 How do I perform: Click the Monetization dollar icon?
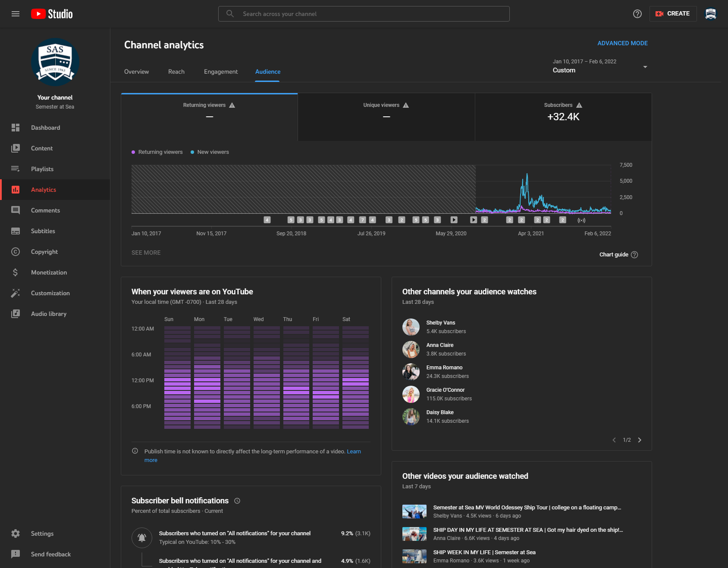click(16, 272)
